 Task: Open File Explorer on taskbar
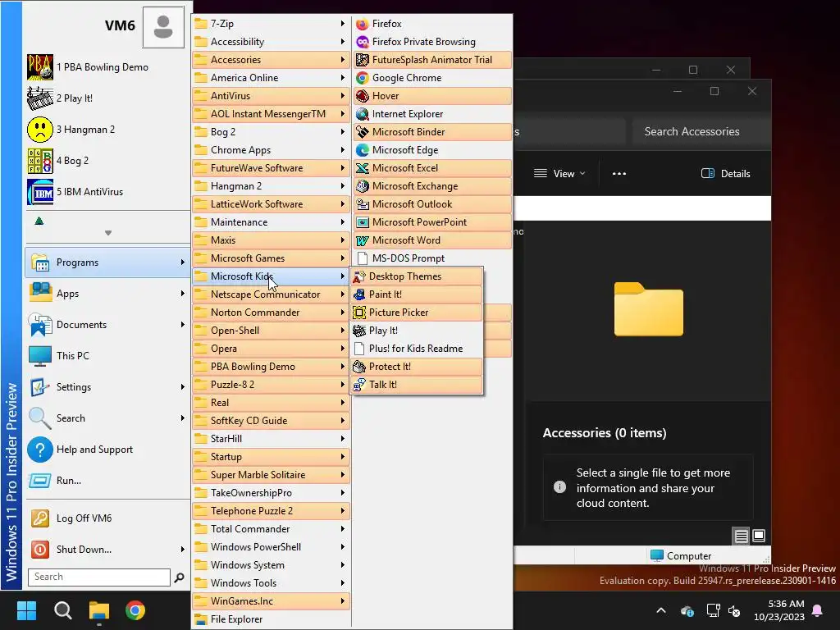99,610
